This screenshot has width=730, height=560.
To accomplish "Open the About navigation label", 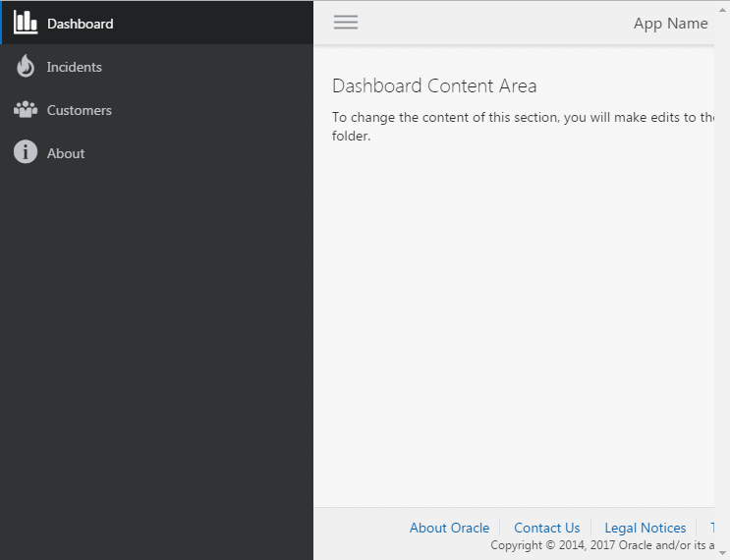I will (x=66, y=153).
